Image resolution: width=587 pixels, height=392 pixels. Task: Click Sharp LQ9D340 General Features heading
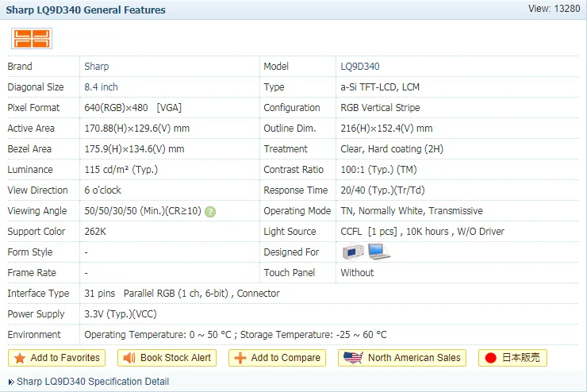pyautogui.click(x=86, y=10)
